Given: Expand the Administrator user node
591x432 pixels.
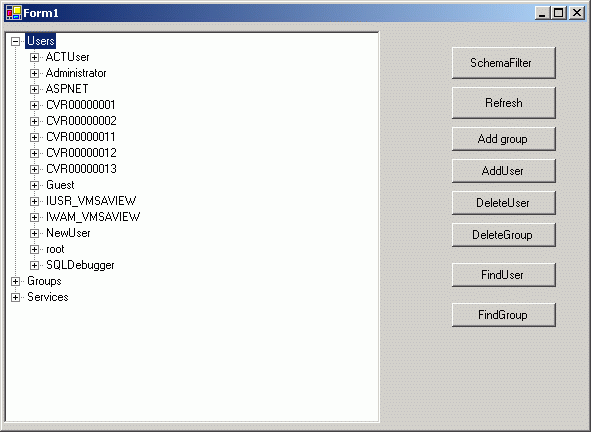Looking at the screenshot, I should point(34,73).
